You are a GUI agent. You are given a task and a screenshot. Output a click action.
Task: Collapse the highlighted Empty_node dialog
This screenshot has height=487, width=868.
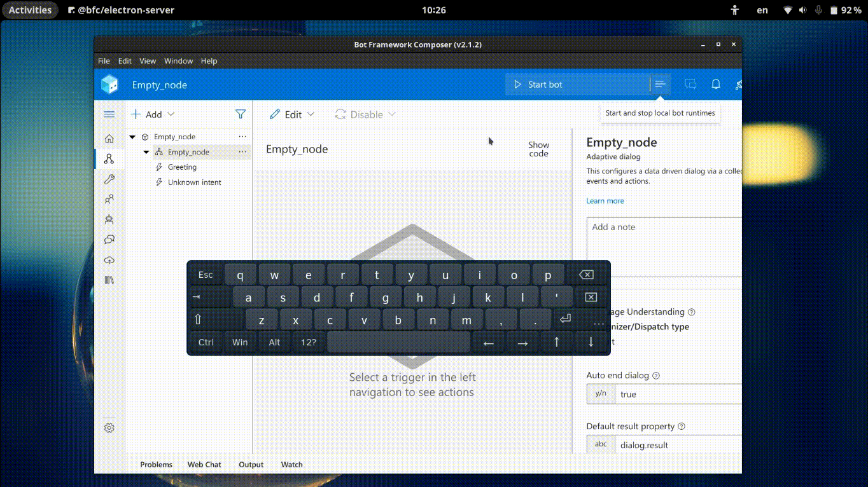pos(146,152)
